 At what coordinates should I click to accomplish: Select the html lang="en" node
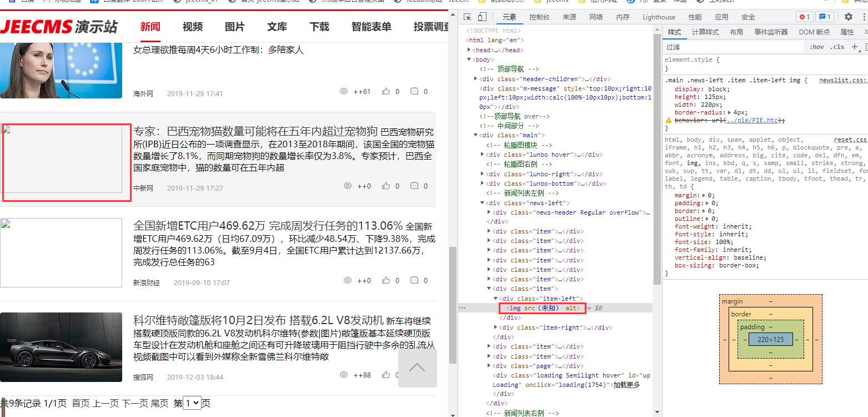495,41
